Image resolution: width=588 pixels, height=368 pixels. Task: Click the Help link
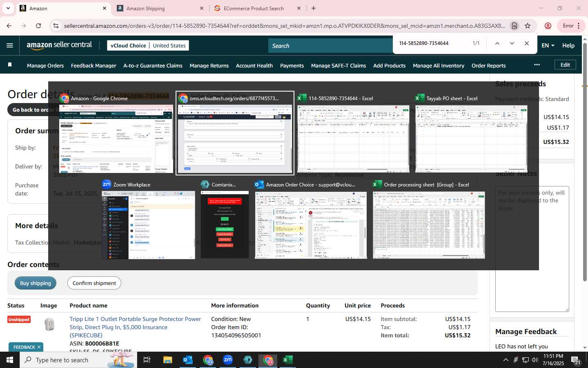pos(568,45)
